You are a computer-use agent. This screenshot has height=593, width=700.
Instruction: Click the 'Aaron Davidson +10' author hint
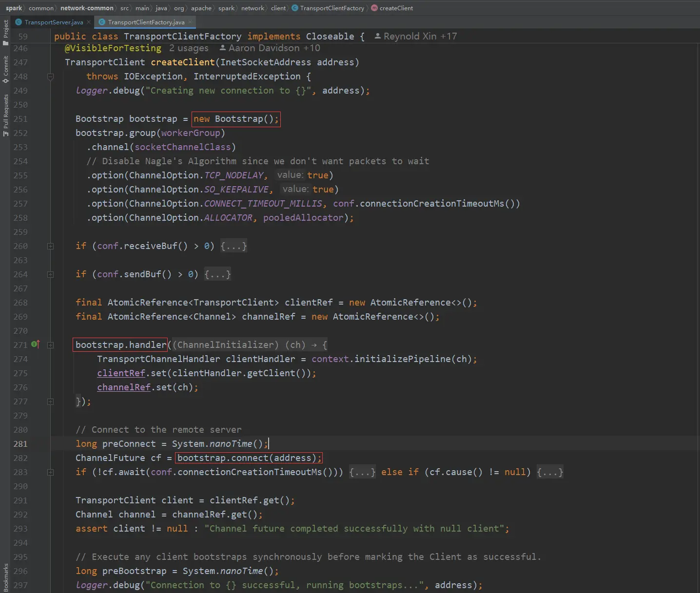(270, 48)
